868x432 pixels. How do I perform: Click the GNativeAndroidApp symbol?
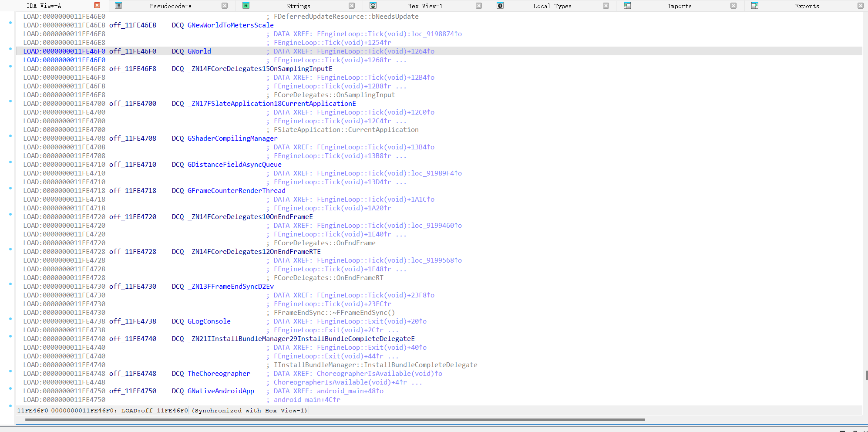221,391
